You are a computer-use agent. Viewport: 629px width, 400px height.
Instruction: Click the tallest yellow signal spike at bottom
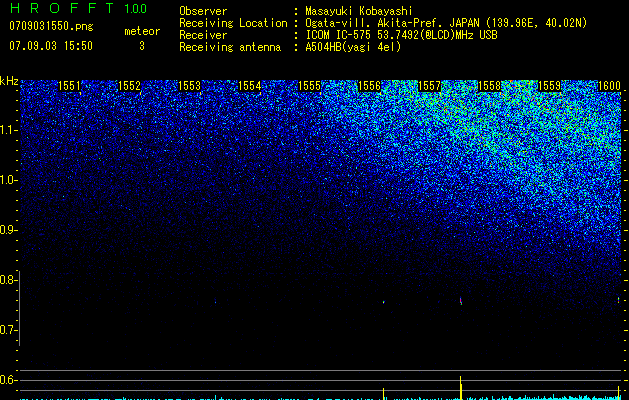click(461, 388)
